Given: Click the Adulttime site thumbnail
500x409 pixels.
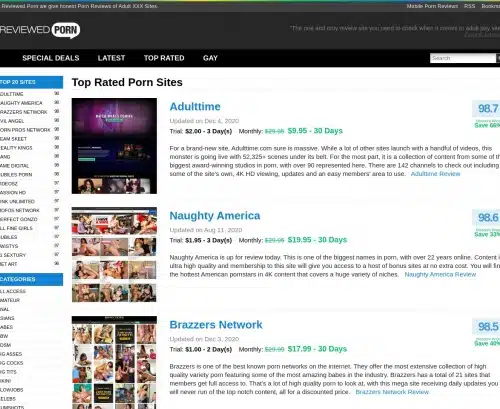Looking at the screenshot, I should tap(114, 146).
